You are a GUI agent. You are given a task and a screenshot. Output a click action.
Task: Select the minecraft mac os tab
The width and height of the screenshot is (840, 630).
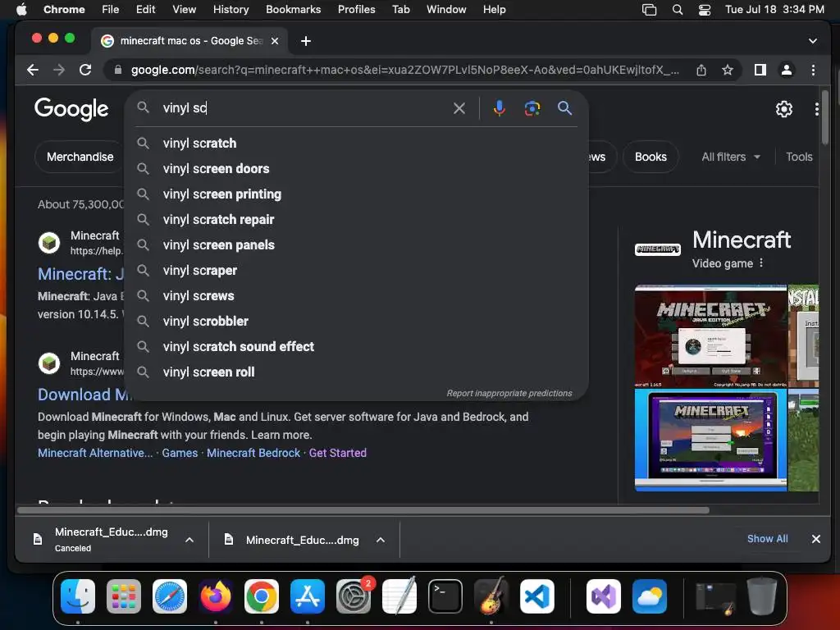190,41
